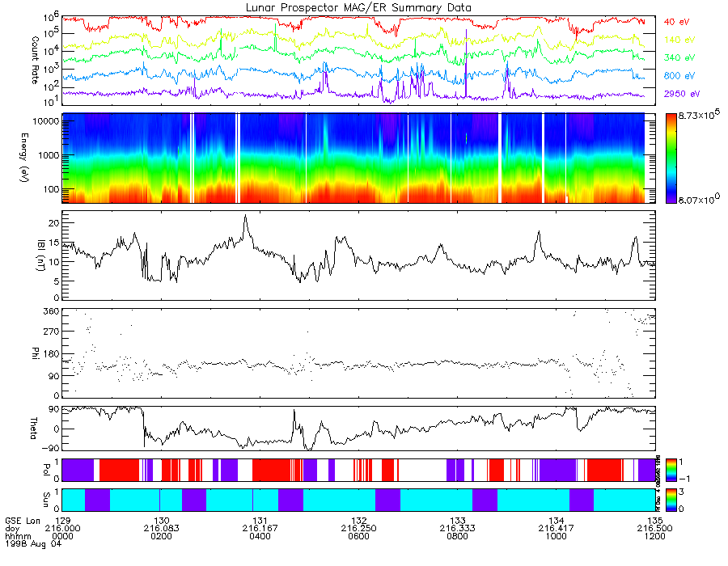Click the 'doy' row label

coord(12,529)
